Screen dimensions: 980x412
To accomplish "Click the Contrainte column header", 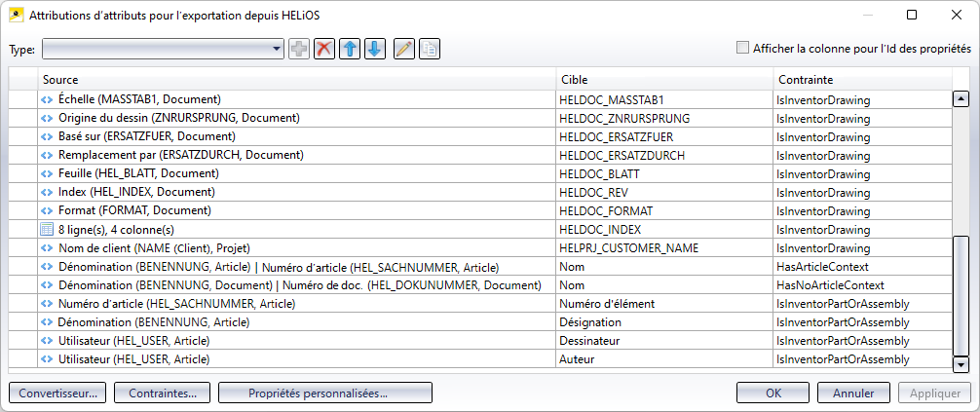I will pyautogui.click(x=862, y=80).
